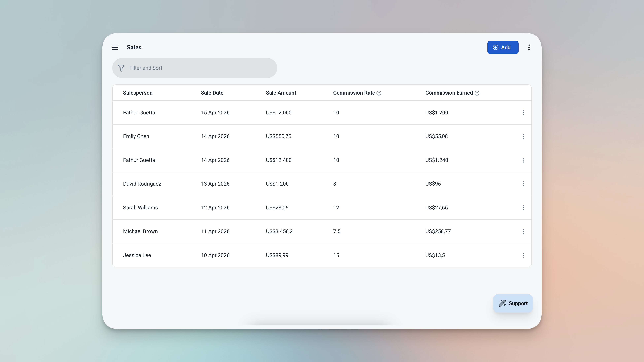Open row menu for Fathur Guetta 15 Apr
This screenshot has width=644, height=362.
pyautogui.click(x=523, y=113)
